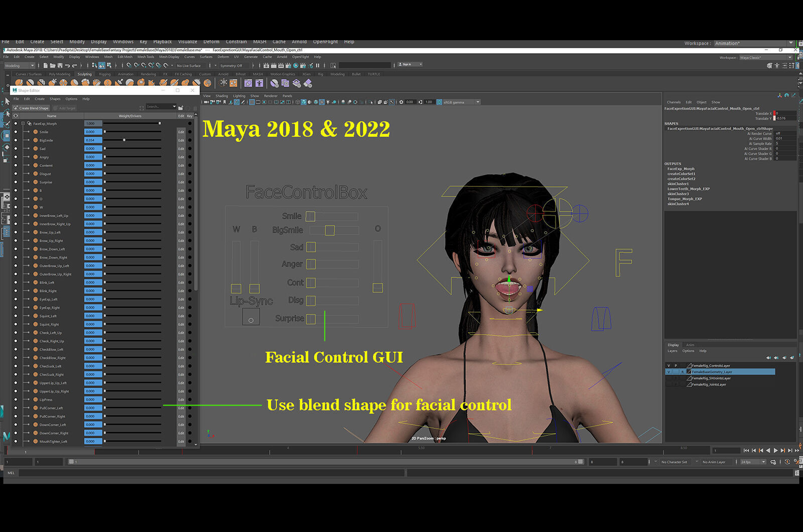Toggle the R display type for FemaleBaseGemetry_Layer
Viewport: 803px width, 532px height.
click(x=683, y=372)
